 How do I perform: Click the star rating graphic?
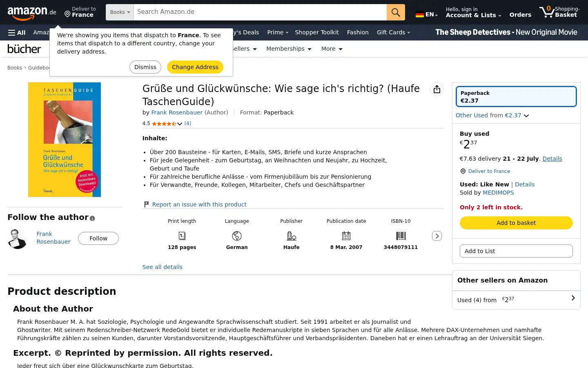(x=164, y=123)
